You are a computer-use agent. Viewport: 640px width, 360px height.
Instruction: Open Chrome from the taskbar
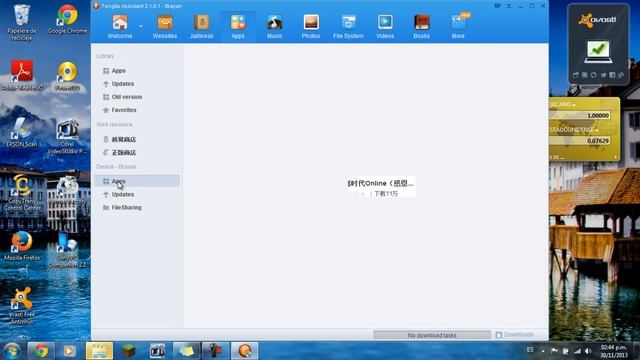coord(41,351)
